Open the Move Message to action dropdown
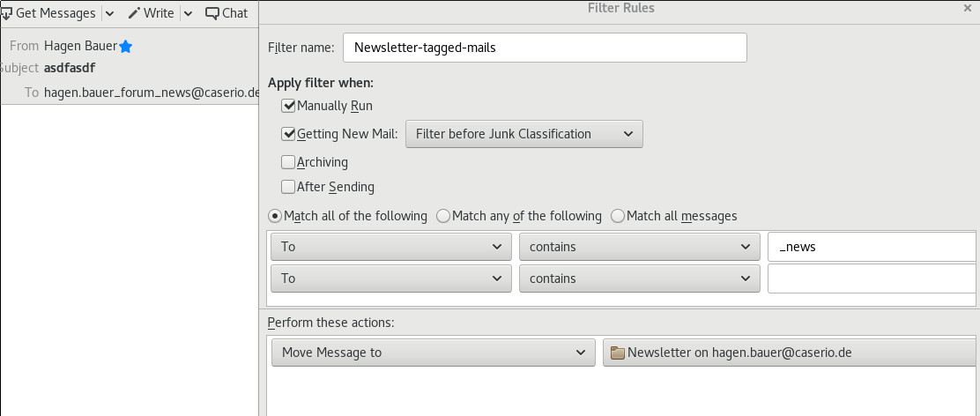This screenshot has height=416, width=980. (432, 353)
